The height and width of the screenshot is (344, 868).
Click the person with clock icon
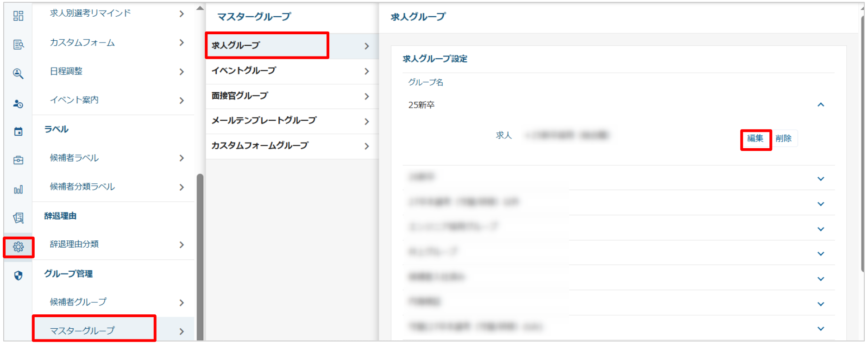(x=18, y=103)
